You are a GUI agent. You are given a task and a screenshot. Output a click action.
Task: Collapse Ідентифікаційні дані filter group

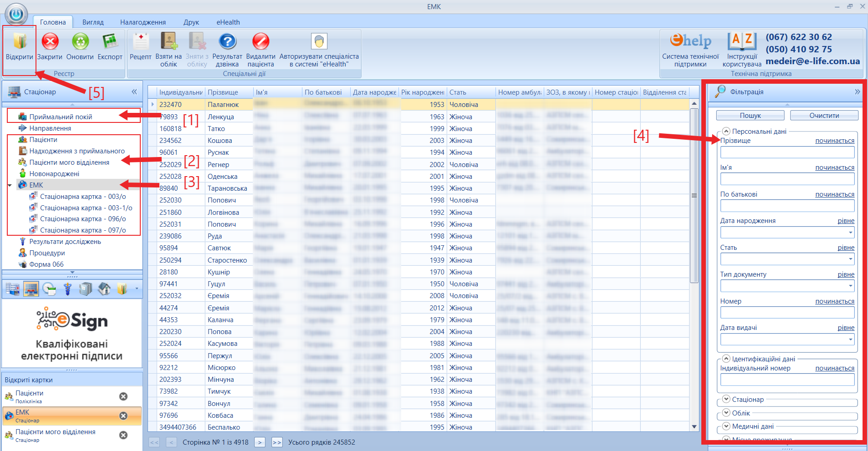click(726, 359)
